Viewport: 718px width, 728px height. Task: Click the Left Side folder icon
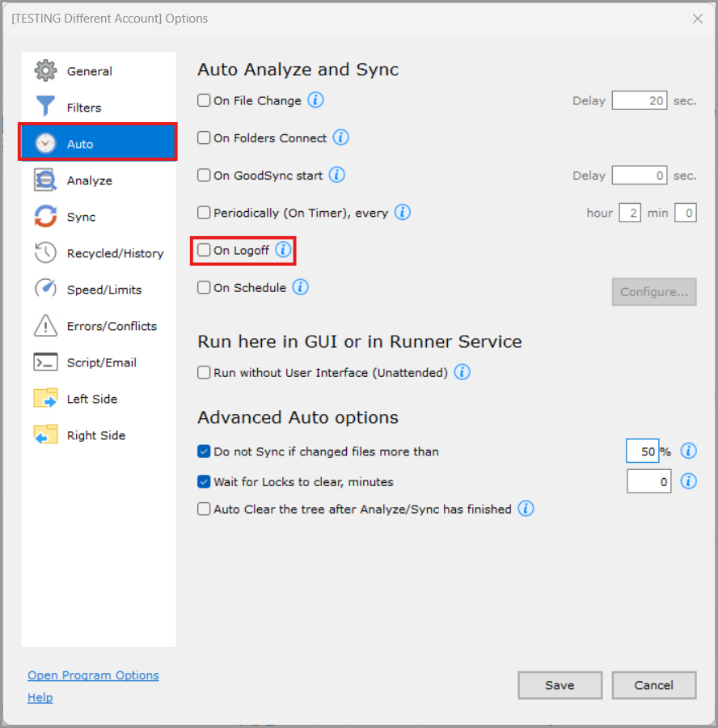coord(45,398)
